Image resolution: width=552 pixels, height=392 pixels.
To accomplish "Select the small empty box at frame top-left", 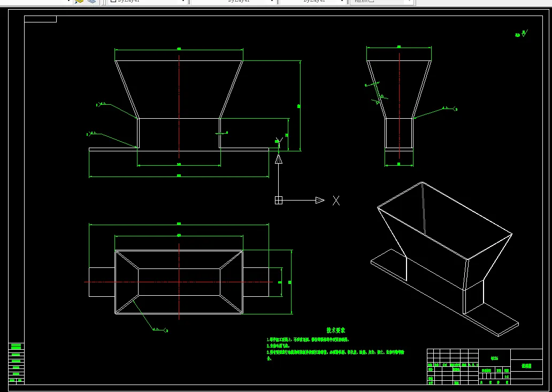I will click(40, 19).
